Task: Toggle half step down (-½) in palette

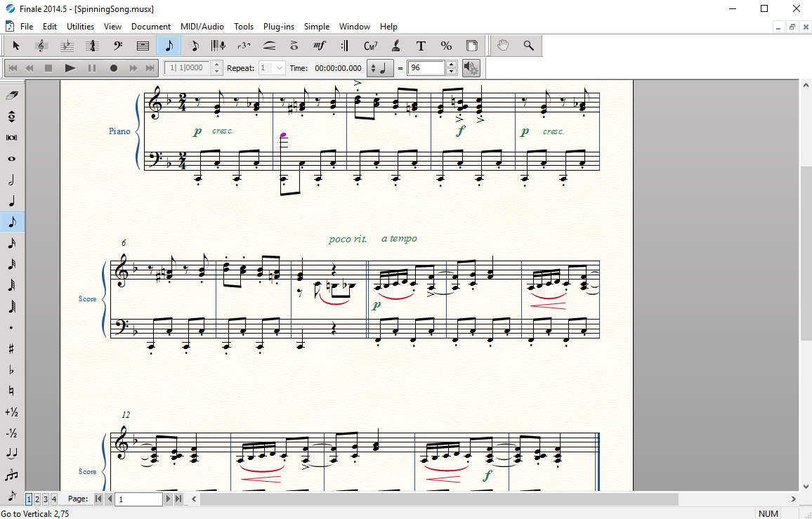Action: coord(12,433)
